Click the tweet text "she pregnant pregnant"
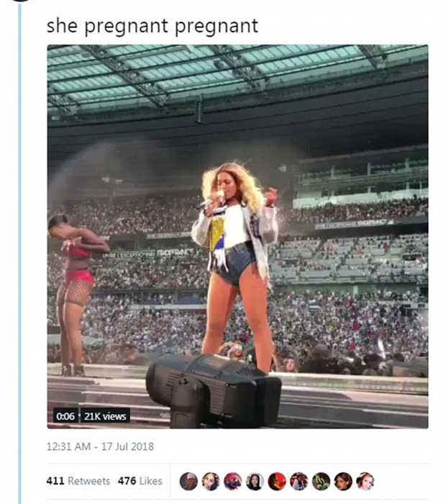 (x=152, y=26)
